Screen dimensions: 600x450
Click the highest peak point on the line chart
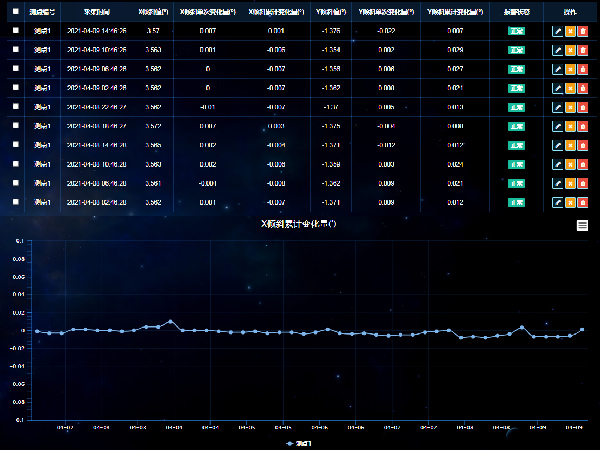tap(171, 322)
